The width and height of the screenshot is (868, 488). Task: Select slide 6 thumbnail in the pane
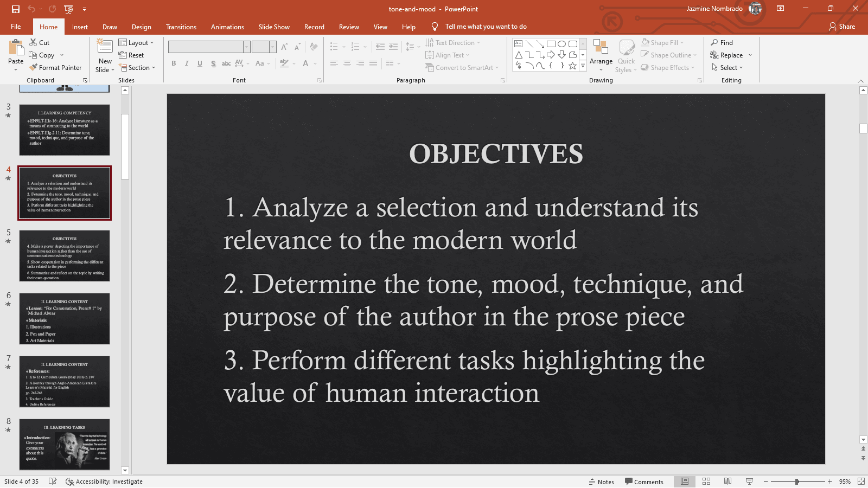pyautogui.click(x=64, y=319)
